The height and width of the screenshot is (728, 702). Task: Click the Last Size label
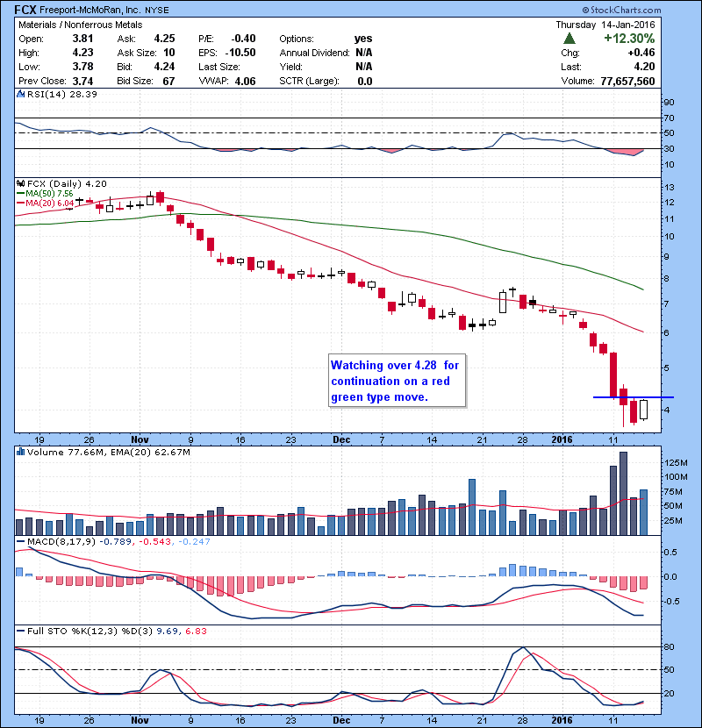click(219, 67)
